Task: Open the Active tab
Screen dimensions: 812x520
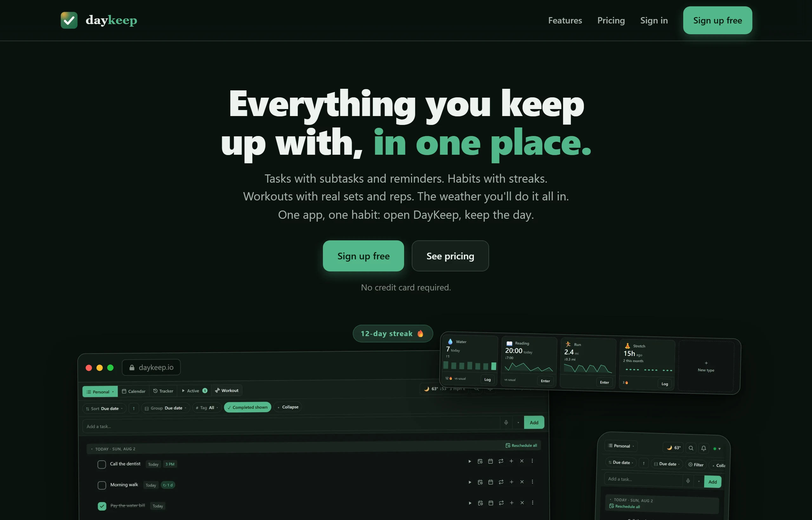Action: point(194,391)
